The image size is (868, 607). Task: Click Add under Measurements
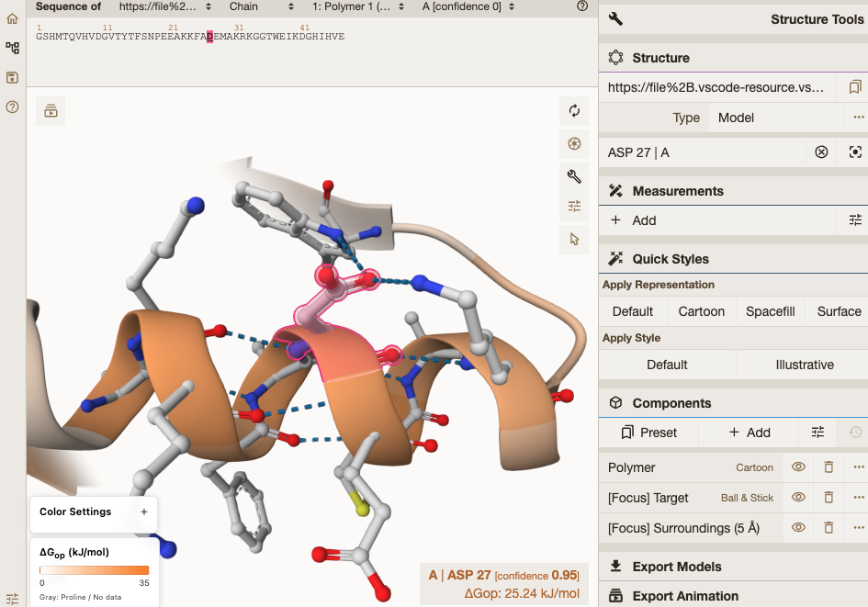[x=719, y=220]
